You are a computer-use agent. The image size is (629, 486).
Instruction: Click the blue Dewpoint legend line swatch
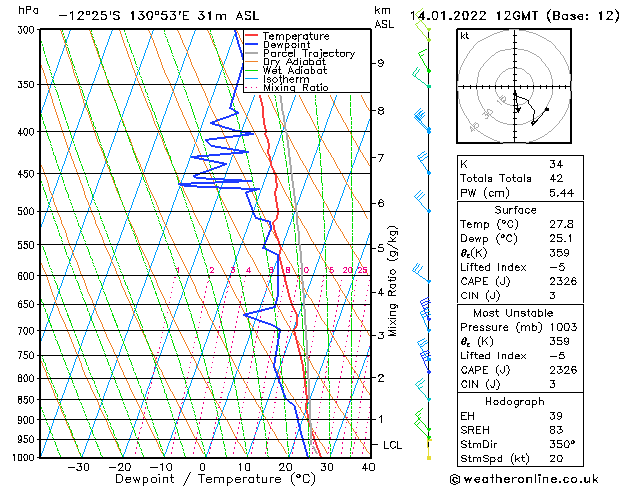coord(252,45)
